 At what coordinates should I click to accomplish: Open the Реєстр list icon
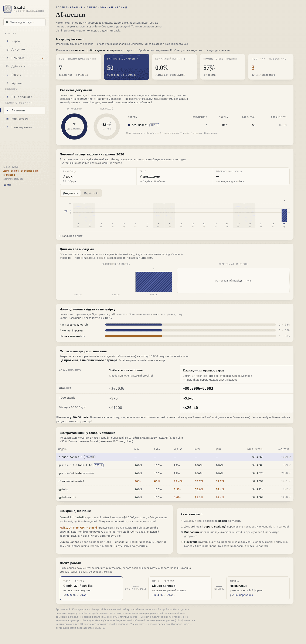7,75
